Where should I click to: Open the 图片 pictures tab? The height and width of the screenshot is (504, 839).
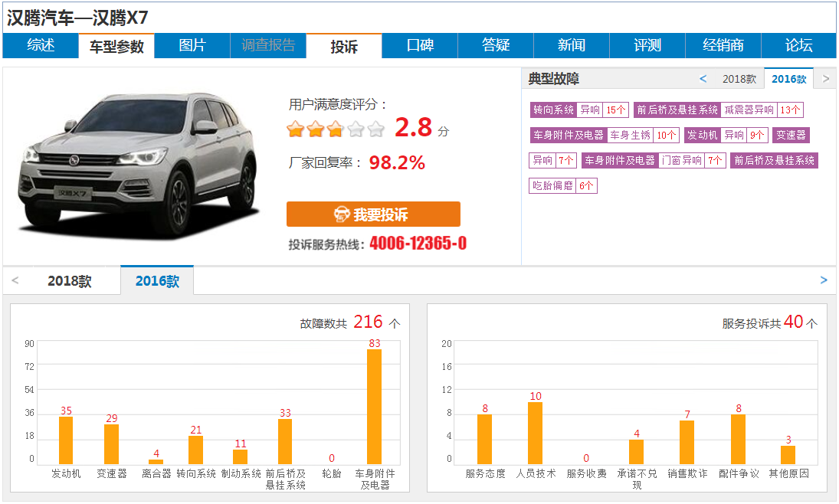coord(192,45)
